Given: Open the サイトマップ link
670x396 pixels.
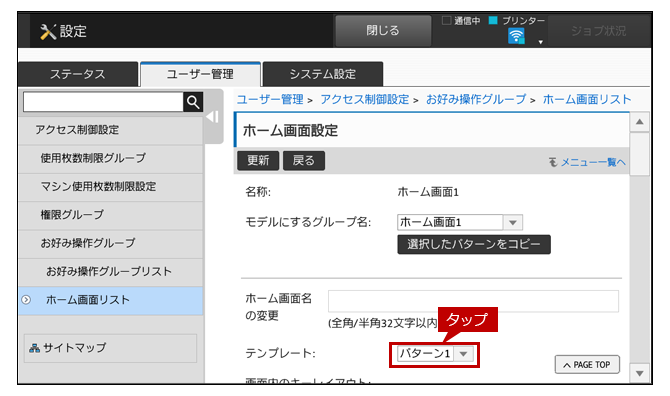Looking at the screenshot, I should [110, 348].
